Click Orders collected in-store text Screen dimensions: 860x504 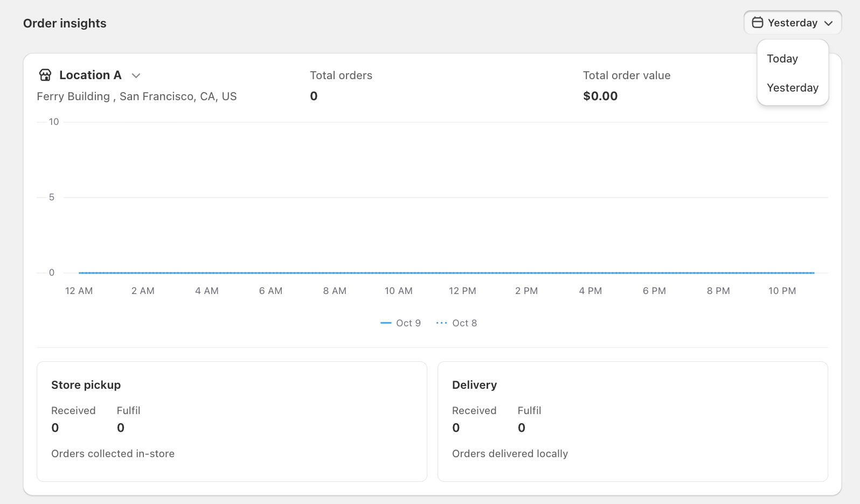113,453
